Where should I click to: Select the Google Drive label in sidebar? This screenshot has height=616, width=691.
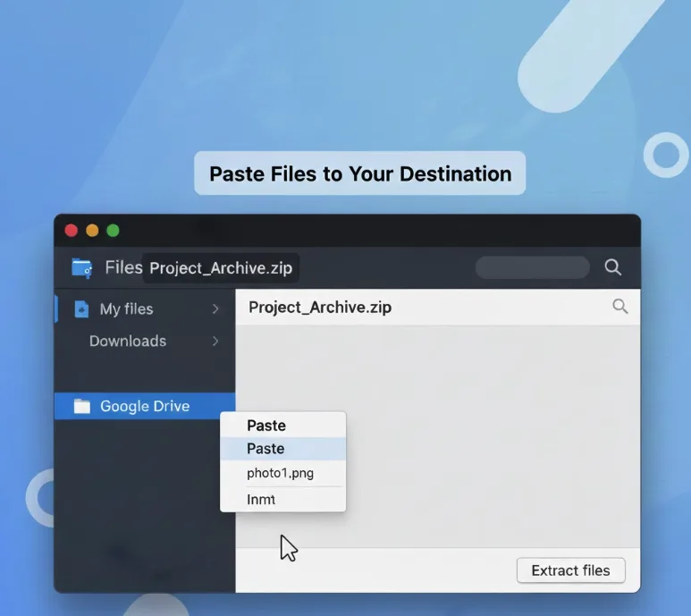pos(145,407)
